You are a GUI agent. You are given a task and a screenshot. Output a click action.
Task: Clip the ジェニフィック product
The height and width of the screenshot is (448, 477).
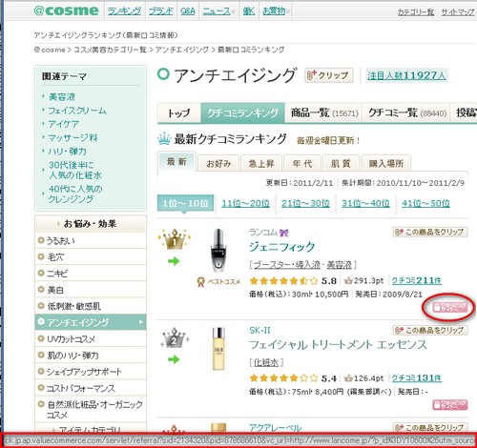pyautogui.click(x=430, y=232)
